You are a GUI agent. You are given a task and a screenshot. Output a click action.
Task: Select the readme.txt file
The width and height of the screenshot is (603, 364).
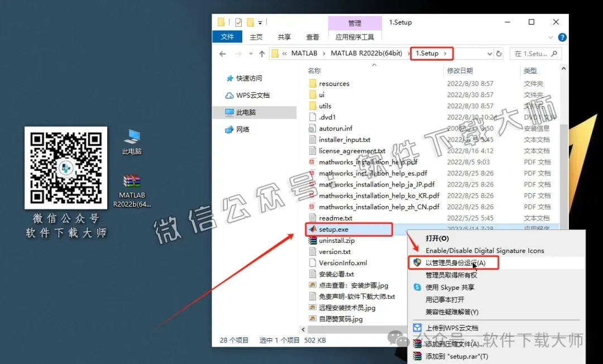pyautogui.click(x=336, y=218)
